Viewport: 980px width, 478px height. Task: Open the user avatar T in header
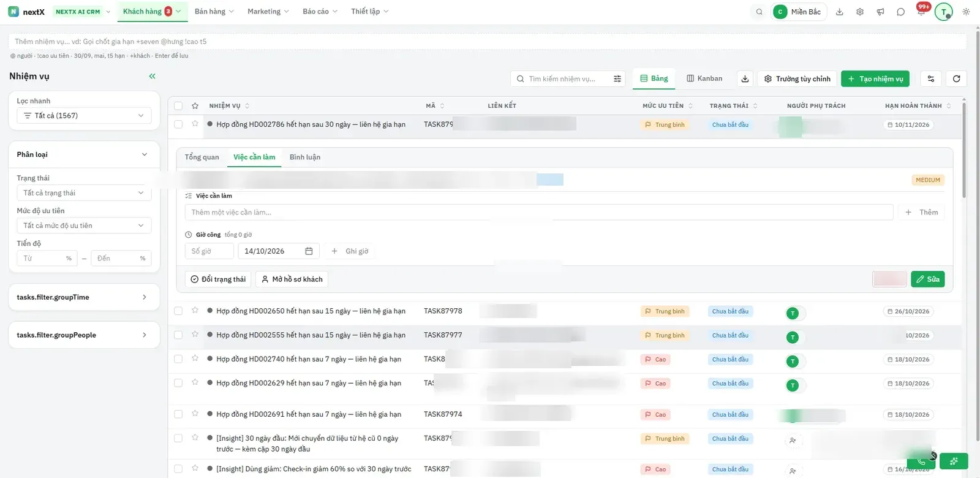tap(943, 12)
